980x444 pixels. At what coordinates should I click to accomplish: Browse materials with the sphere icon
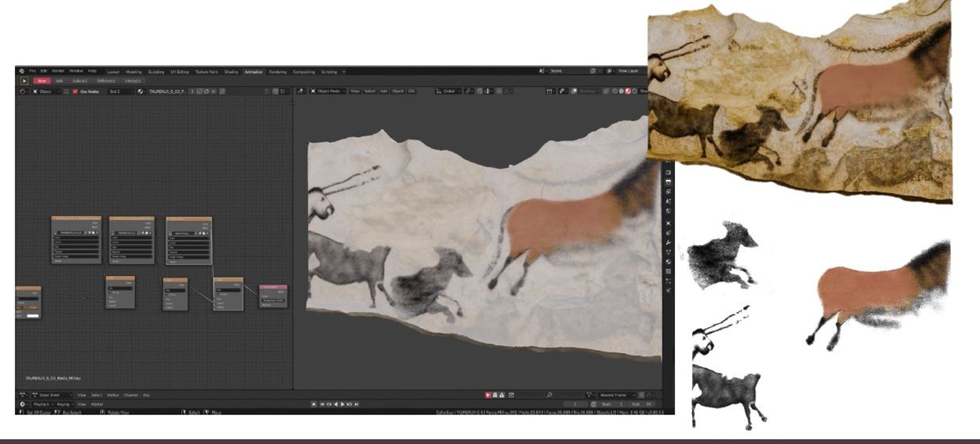tap(141, 91)
